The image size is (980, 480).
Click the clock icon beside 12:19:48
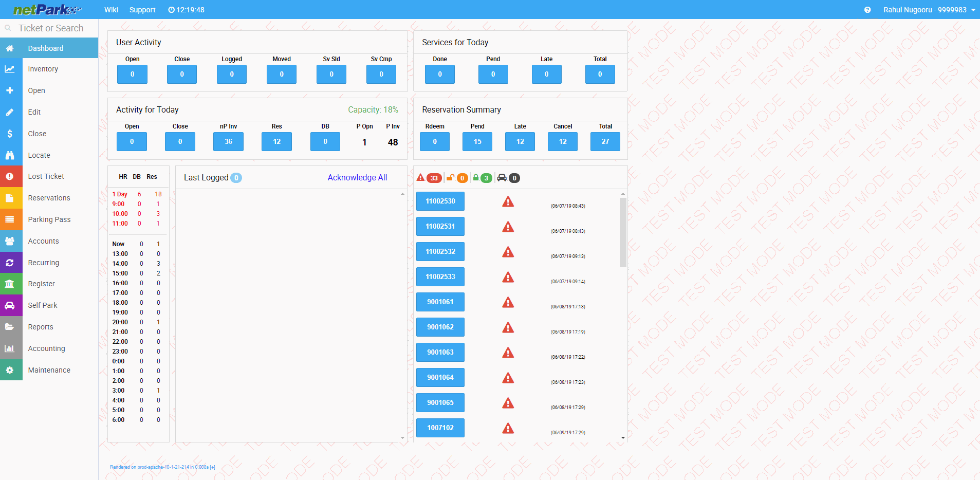(172, 10)
